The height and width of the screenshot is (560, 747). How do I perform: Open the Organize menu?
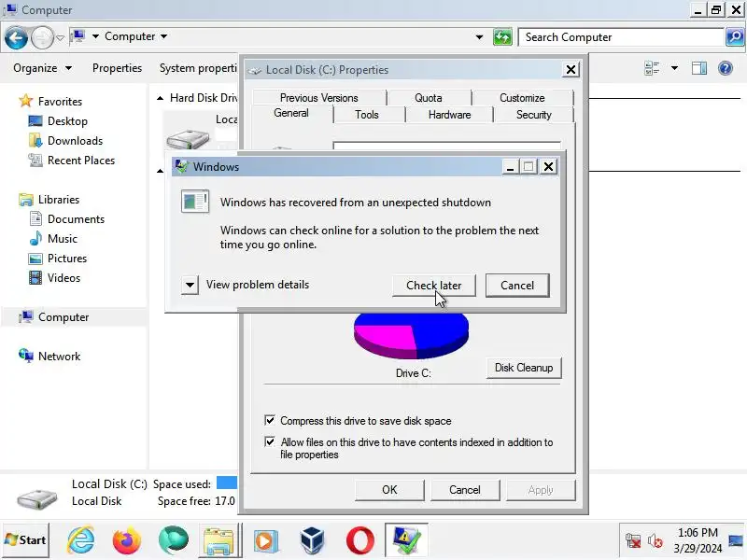pyautogui.click(x=42, y=68)
